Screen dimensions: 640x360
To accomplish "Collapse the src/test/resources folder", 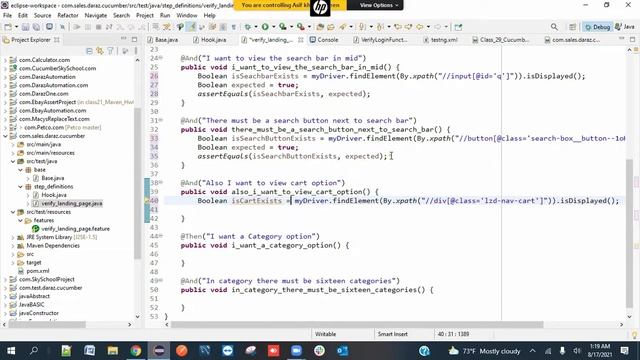I will click(13, 212).
